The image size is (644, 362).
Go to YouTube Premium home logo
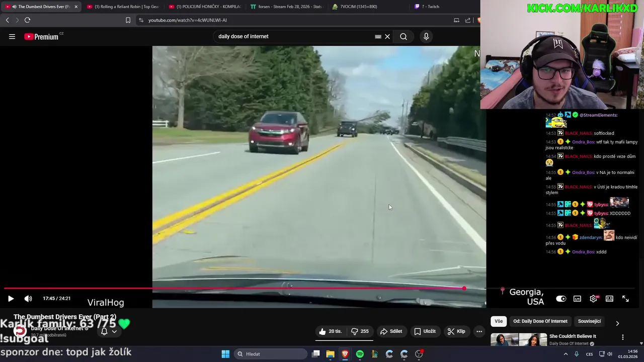[41, 37]
